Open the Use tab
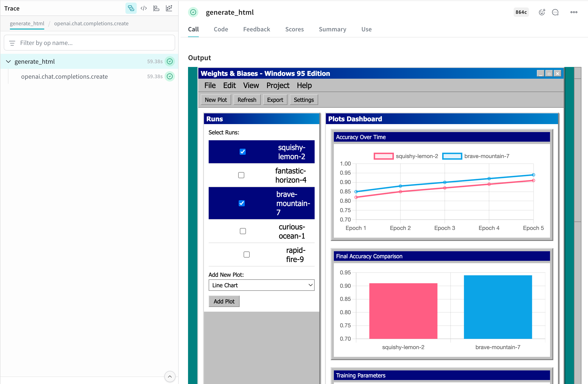Viewport: 588px width, 384px height. 366,29
